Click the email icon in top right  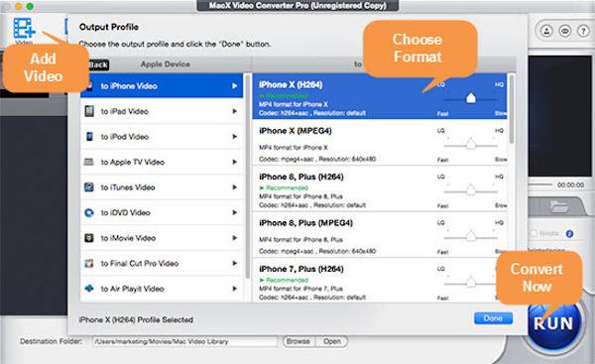click(565, 31)
